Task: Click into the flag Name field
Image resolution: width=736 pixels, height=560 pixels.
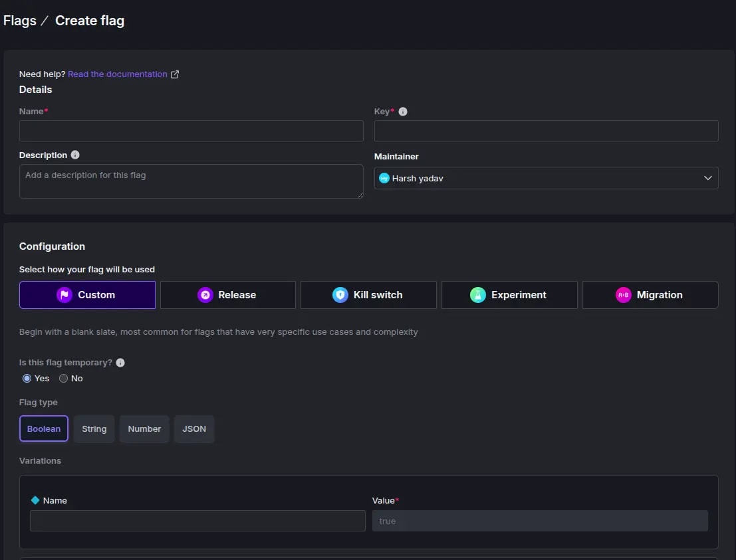Action: (x=191, y=131)
